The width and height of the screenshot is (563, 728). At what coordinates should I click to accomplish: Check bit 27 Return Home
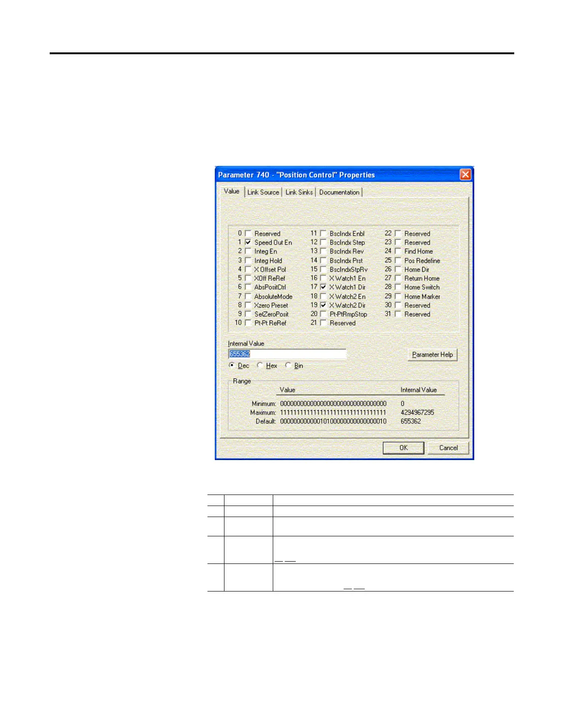pos(398,278)
